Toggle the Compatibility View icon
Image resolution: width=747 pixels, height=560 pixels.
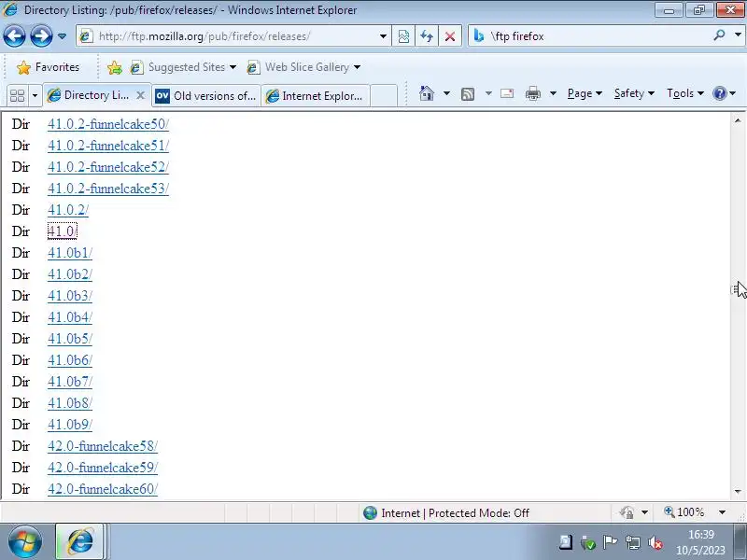pos(403,36)
